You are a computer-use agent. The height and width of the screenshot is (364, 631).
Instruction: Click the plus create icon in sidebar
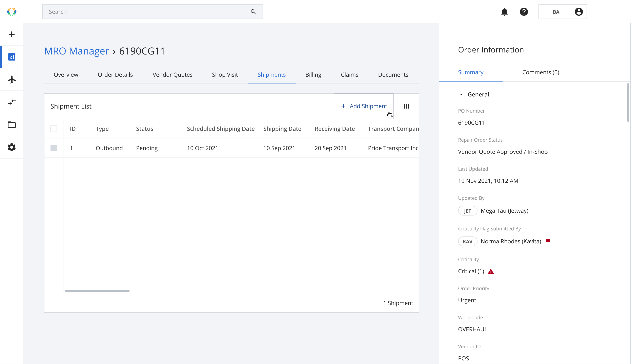pos(12,34)
